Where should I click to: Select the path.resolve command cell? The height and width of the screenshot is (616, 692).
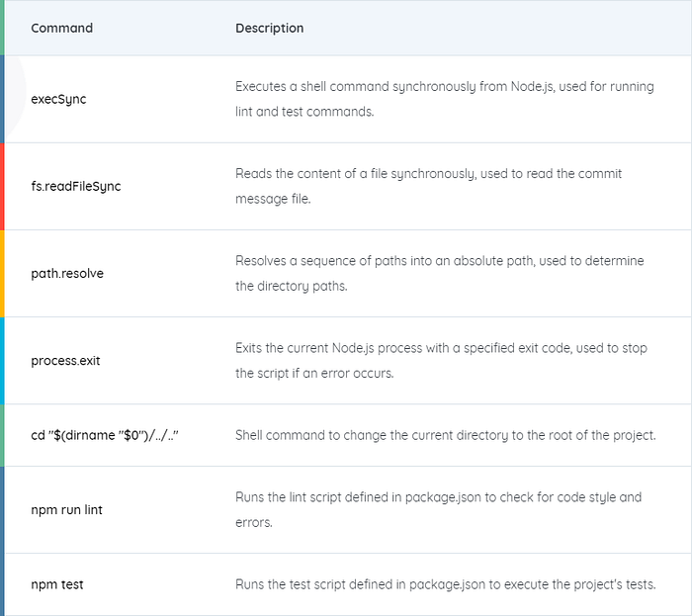pyautogui.click(x=67, y=274)
